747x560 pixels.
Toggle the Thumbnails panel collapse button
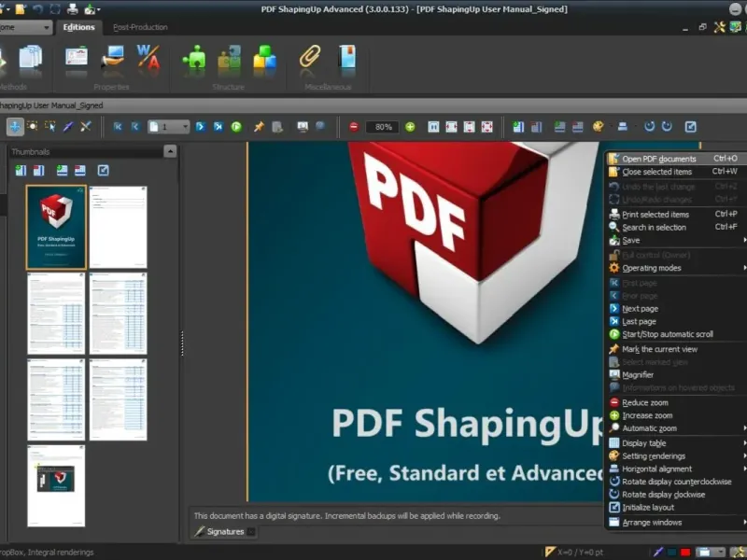click(169, 151)
